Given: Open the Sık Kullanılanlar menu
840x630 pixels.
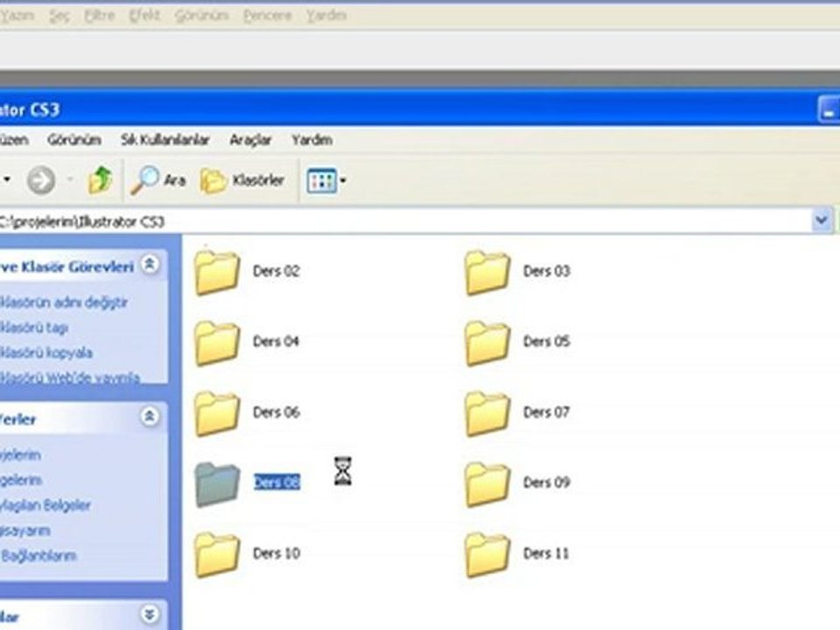Looking at the screenshot, I should 164,140.
